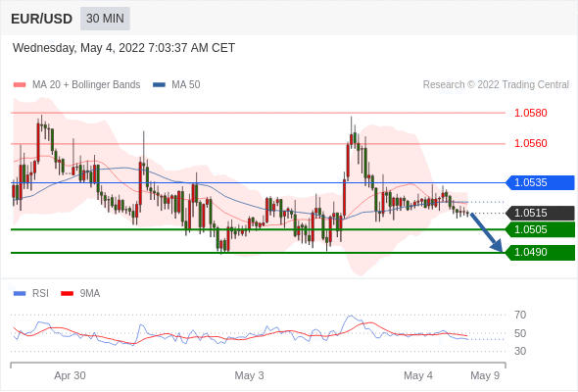
Task: Select the green 1.0505 support tag
Action: [540, 229]
